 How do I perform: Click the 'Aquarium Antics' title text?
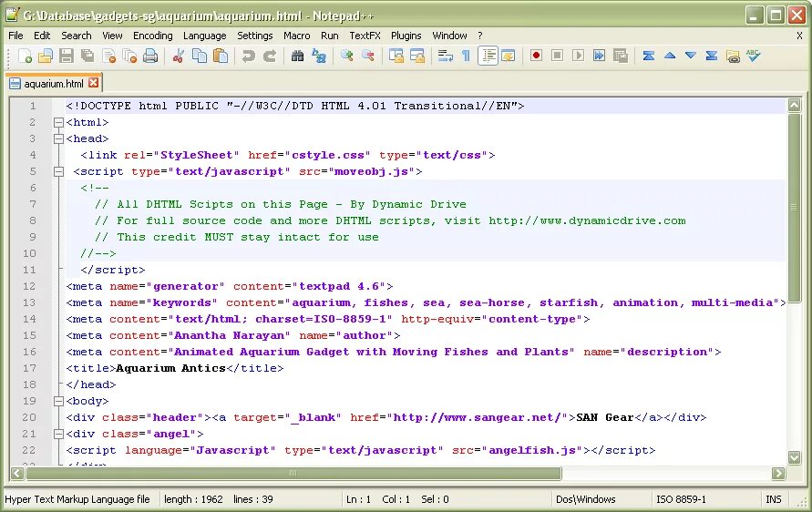171,368
